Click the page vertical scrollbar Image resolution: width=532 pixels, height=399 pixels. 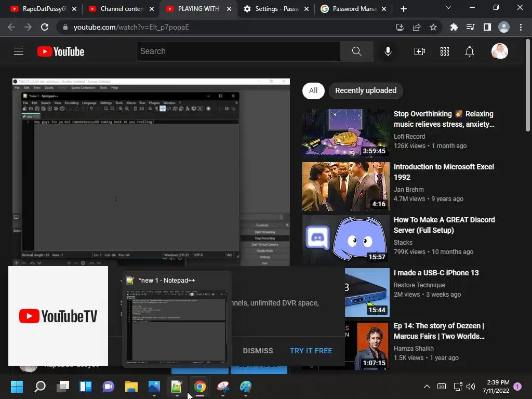528,85
